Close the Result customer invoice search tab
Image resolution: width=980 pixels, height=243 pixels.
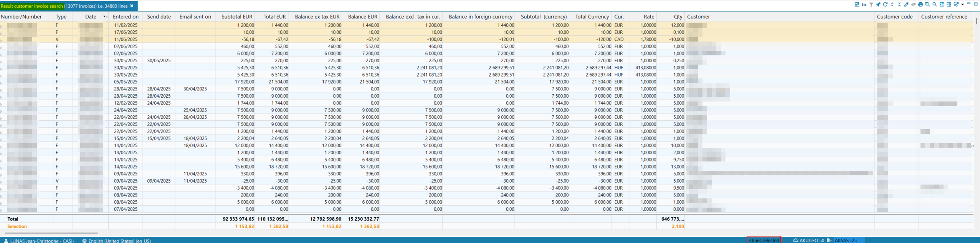coord(132,6)
